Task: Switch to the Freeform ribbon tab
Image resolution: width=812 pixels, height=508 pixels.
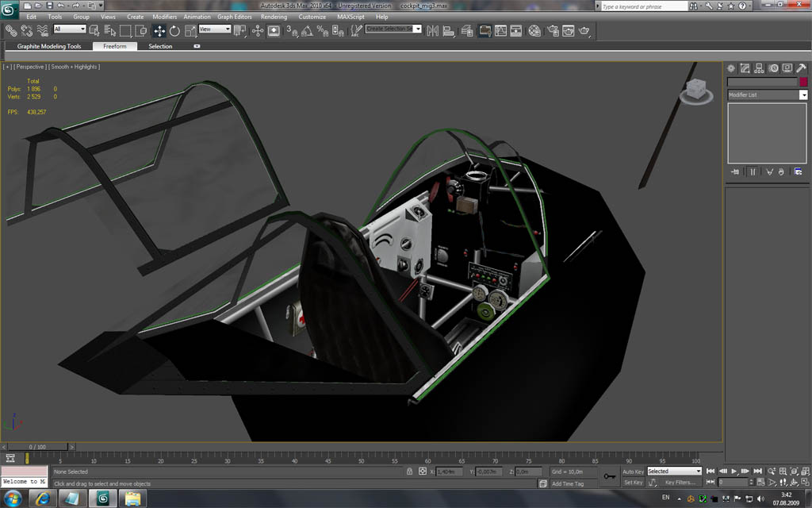Action: (114, 46)
